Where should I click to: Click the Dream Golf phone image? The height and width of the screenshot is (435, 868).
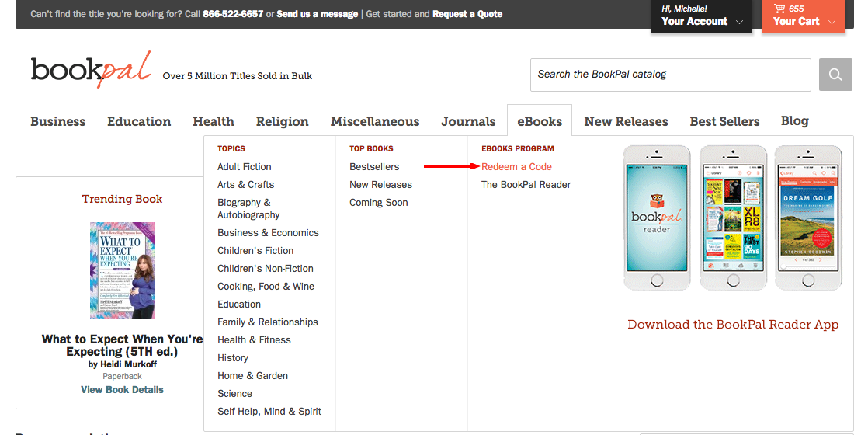(808, 217)
